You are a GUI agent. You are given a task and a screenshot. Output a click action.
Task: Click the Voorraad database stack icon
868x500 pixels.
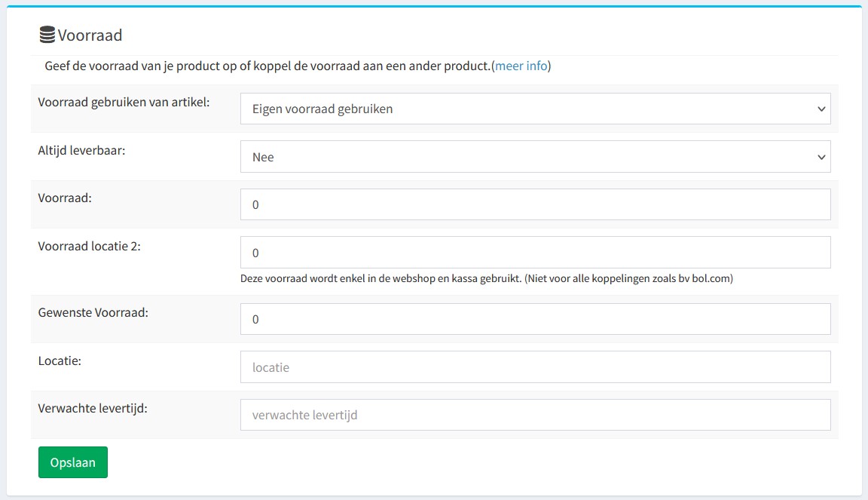[x=47, y=35]
